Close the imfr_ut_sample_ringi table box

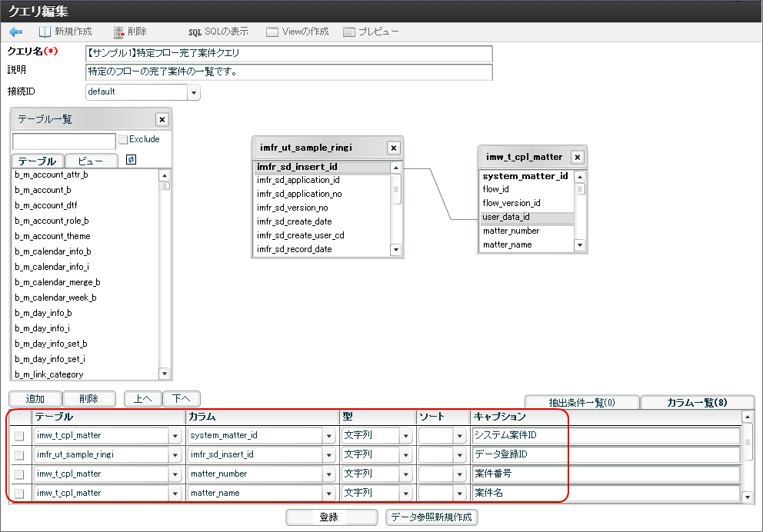(393, 148)
